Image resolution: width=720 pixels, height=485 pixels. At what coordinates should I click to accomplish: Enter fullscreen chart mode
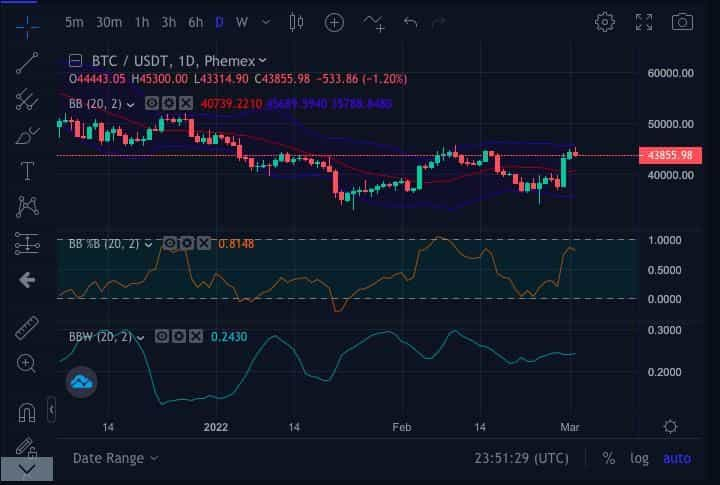[x=644, y=22]
